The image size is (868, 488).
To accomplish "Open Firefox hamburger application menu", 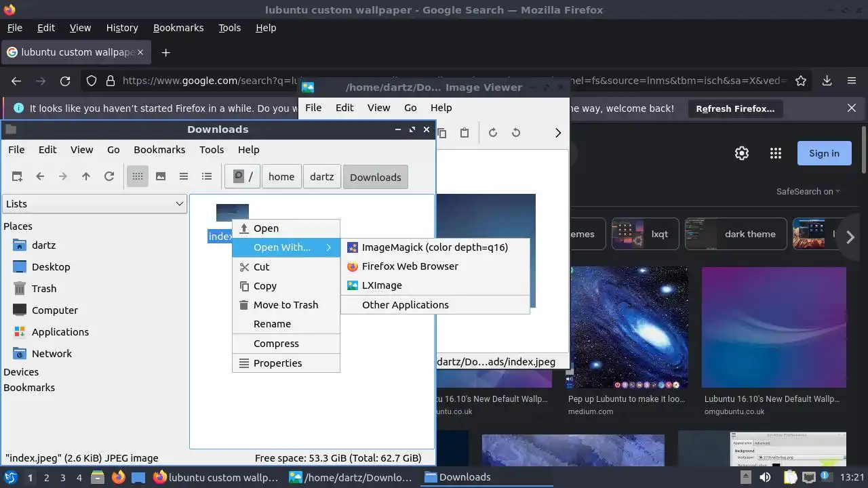I will point(852,81).
